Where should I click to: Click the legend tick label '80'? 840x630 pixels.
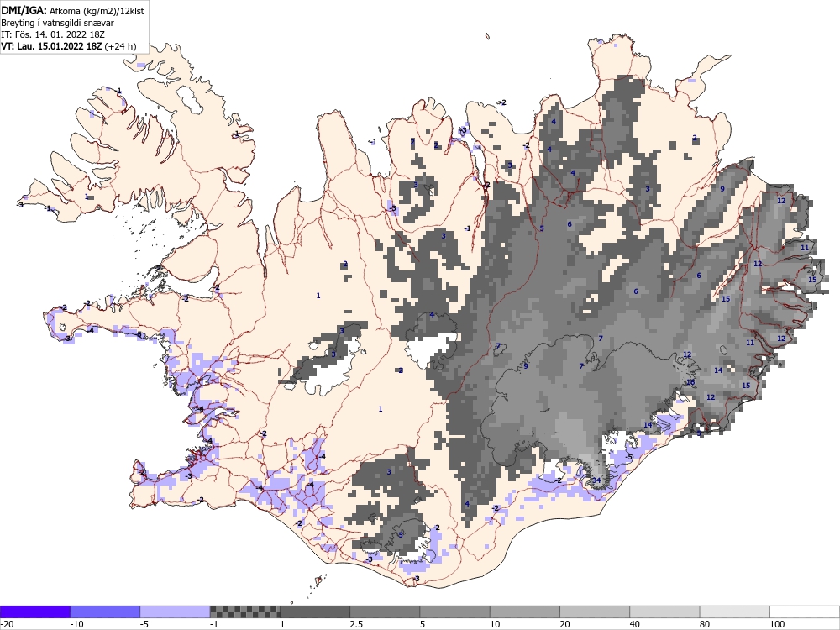[706, 624]
